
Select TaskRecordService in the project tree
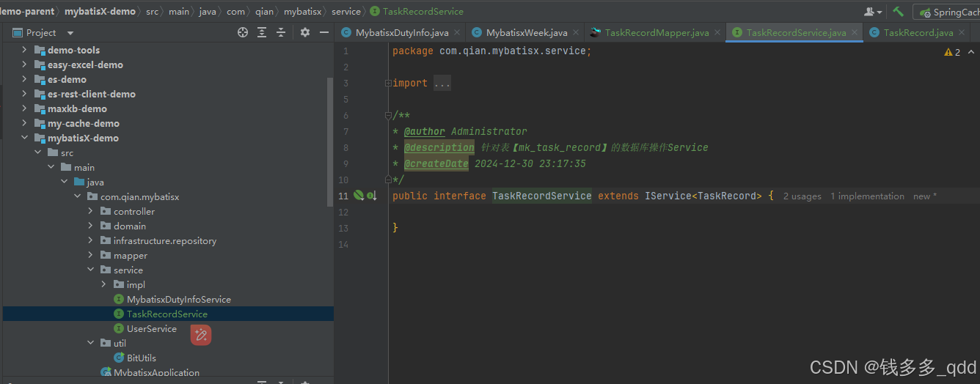coord(167,314)
